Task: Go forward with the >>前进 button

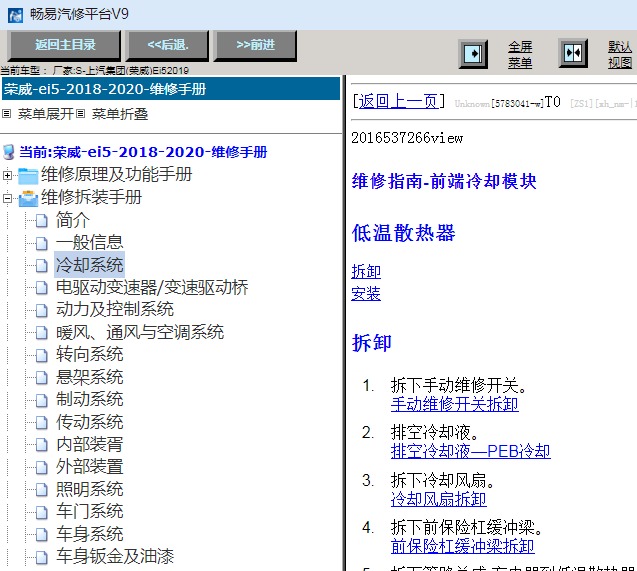Action: tap(255, 45)
